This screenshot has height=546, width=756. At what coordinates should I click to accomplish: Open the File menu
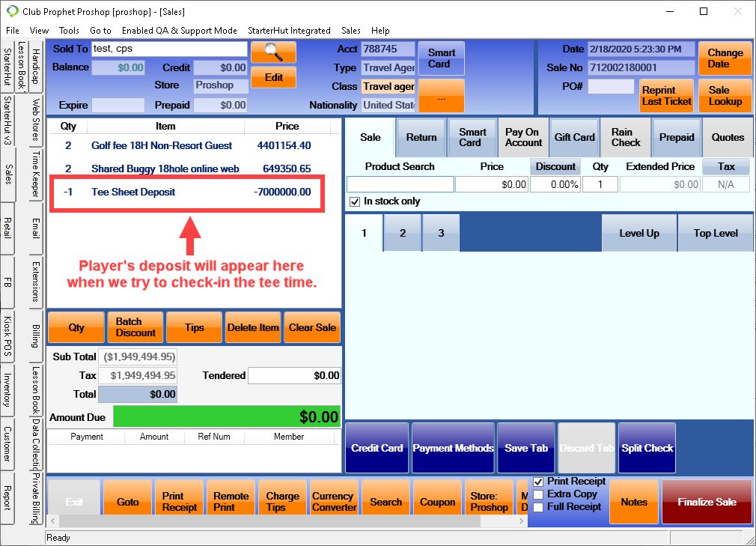(13, 31)
